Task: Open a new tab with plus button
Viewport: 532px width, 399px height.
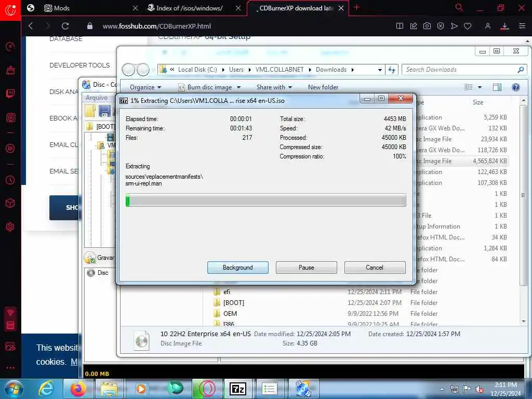Action: [356, 7]
